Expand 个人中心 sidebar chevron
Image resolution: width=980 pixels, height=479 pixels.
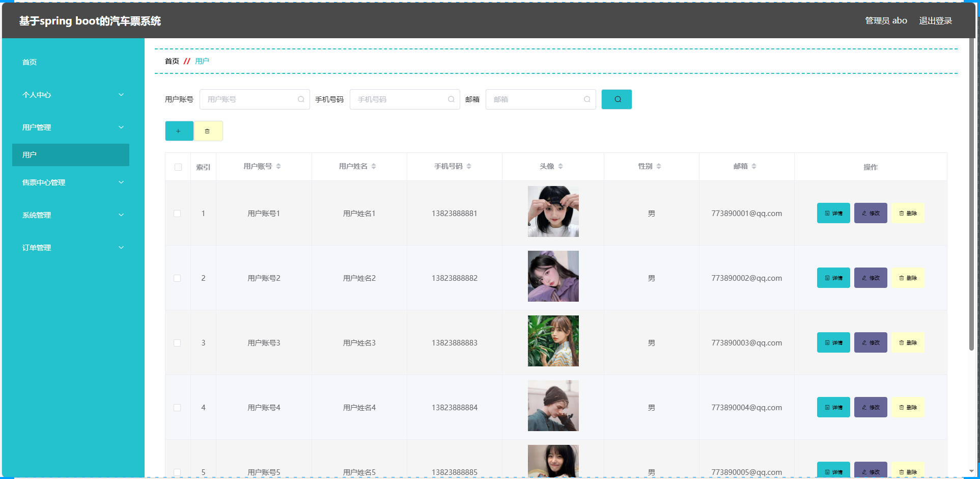(x=121, y=95)
